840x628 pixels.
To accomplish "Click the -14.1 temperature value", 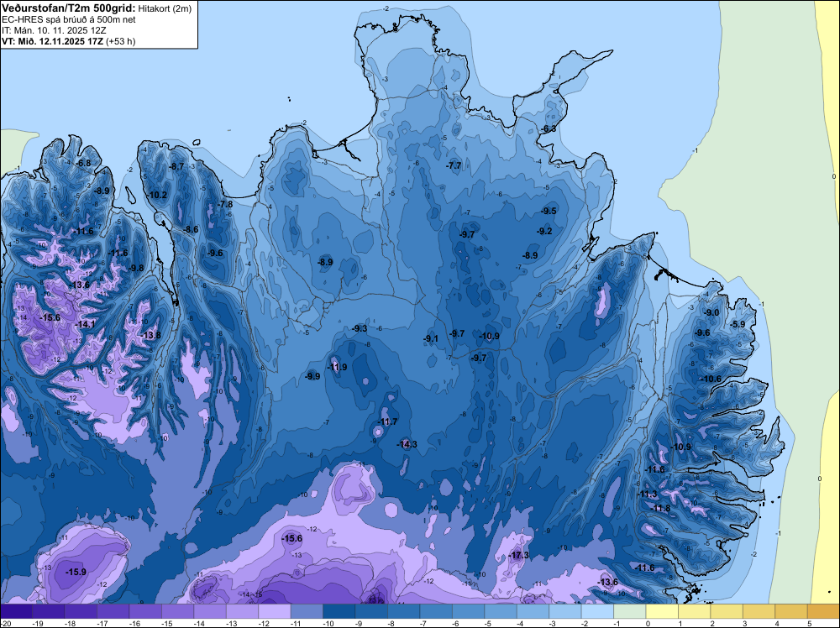I will [85, 324].
